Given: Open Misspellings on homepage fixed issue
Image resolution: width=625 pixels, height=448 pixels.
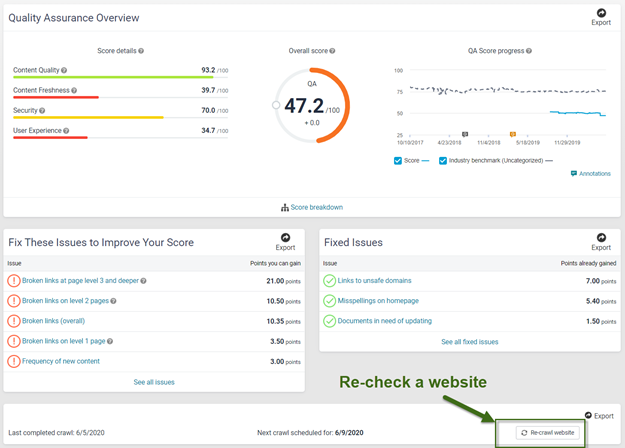Looking at the screenshot, I should (378, 301).
